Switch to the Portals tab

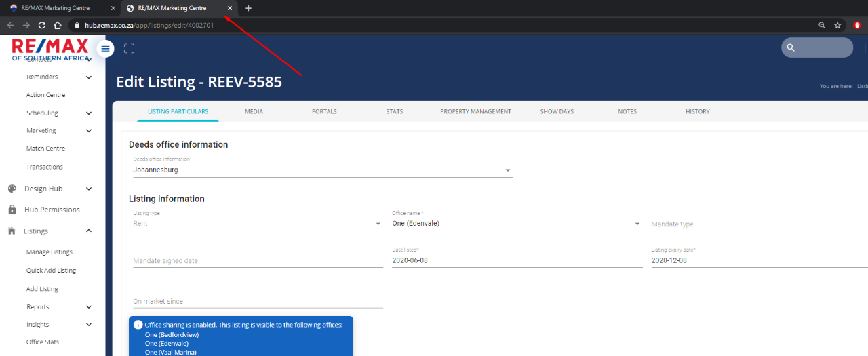tap(324, 111)
